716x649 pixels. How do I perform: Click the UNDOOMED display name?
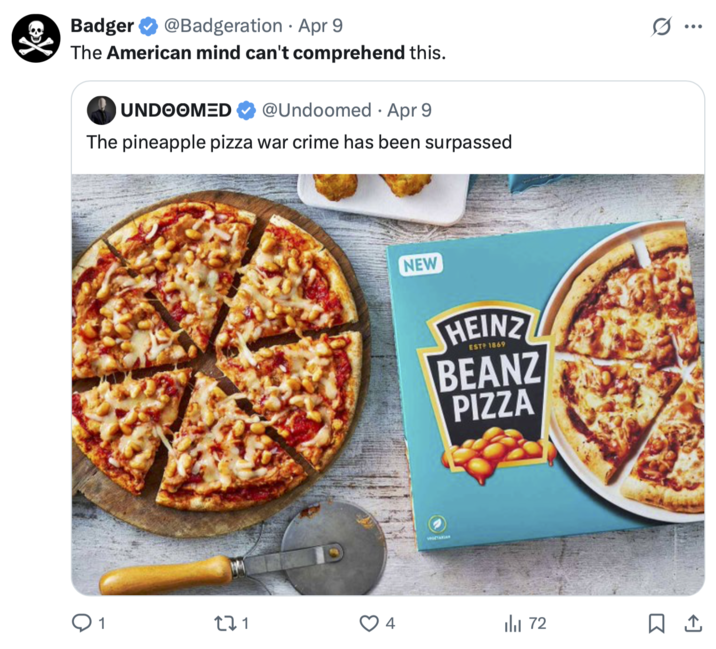(176, 110)
